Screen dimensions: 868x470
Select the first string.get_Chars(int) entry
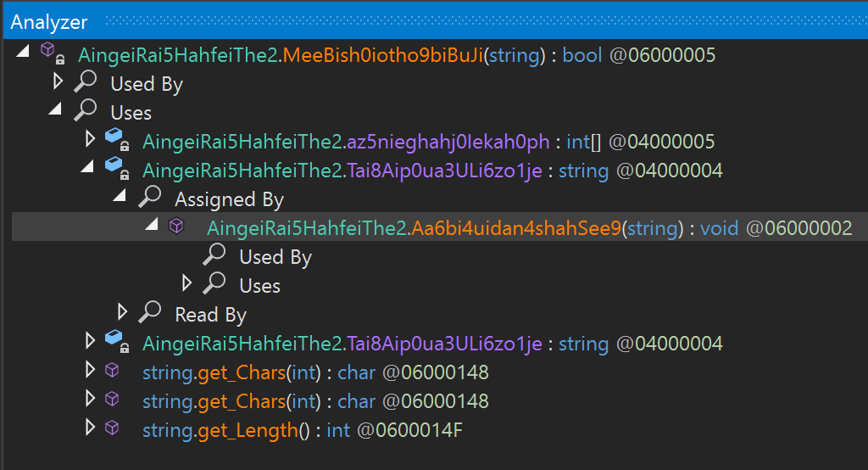click(315, 372)
